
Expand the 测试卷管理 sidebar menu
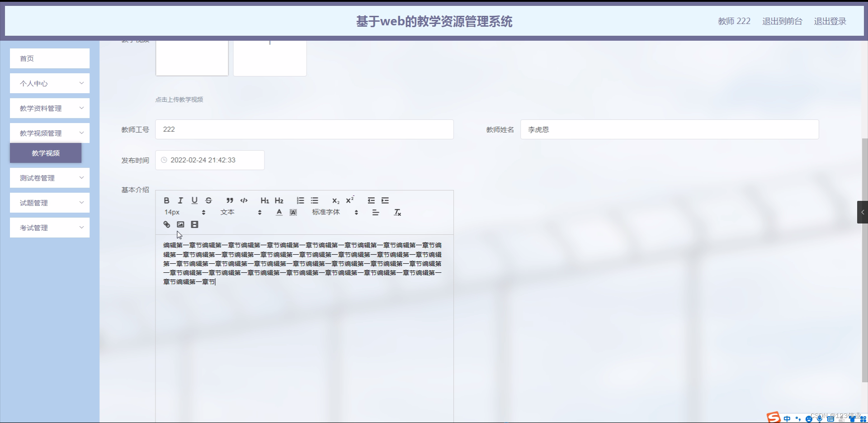(49, 178)
